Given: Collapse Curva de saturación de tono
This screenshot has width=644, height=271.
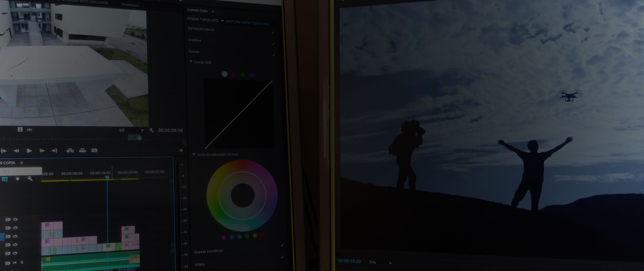Looking at the screenshot, I should coord(194,154).
